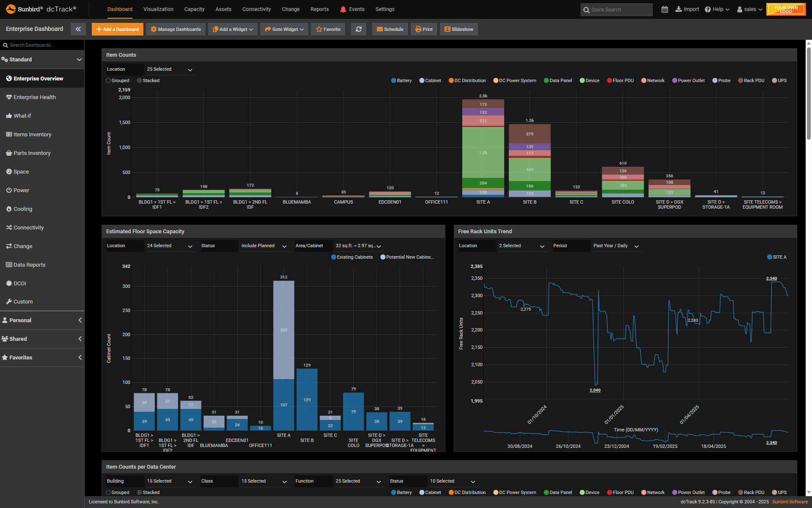812x508 pixels.
Task: Open the calendar icon in top bar
Action: click(665, 9)
